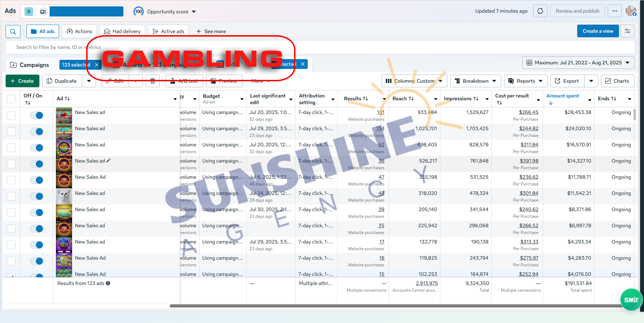
Task: Check the select-all checkbox in header
Action: pos(11,99)
